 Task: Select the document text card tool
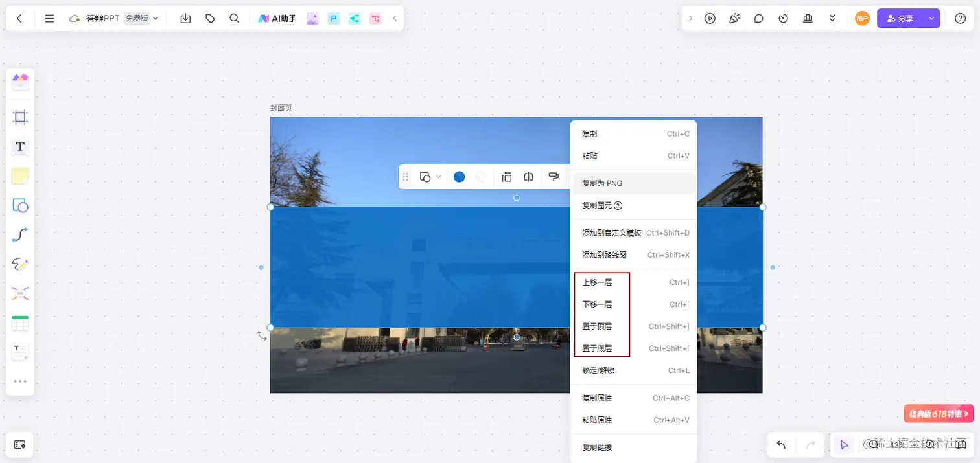point(20,352)
